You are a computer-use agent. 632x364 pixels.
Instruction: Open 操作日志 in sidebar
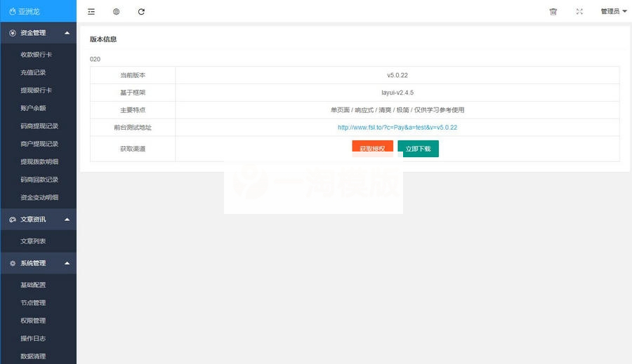click(x=33, y=338)
